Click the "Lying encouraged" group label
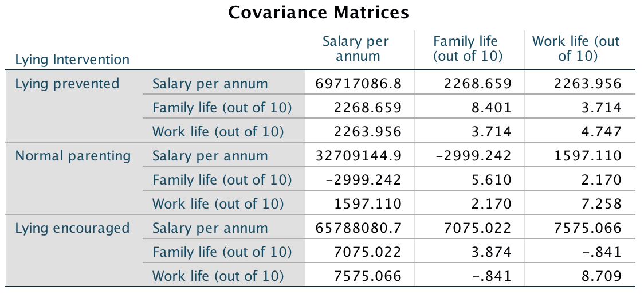 click(72, 228)
